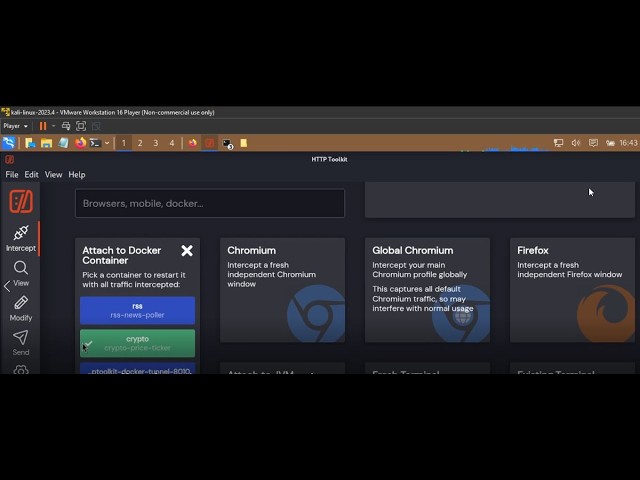The height and width of the screenshot is (480, 640).
Task: Open the power manager tray icon
Action: [x=610, y=143]
